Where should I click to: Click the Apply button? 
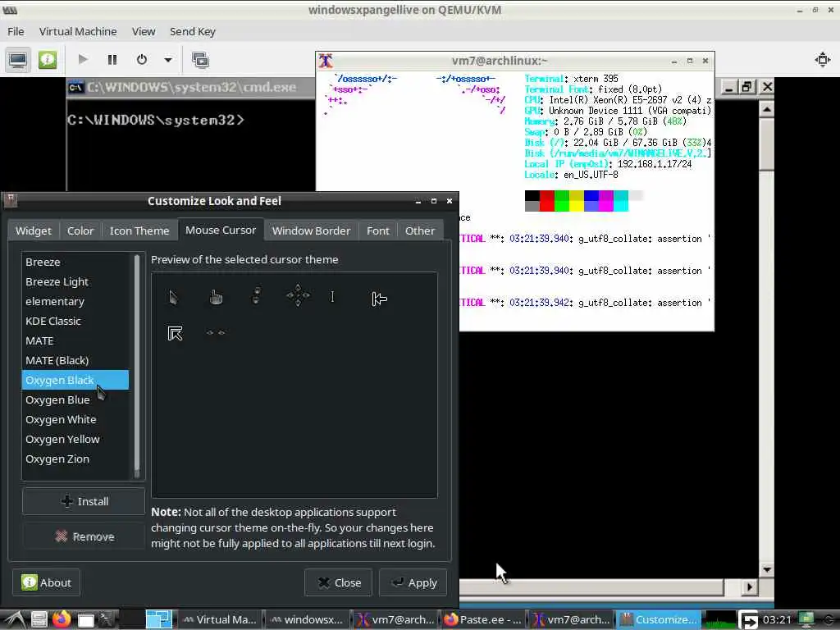413,582
